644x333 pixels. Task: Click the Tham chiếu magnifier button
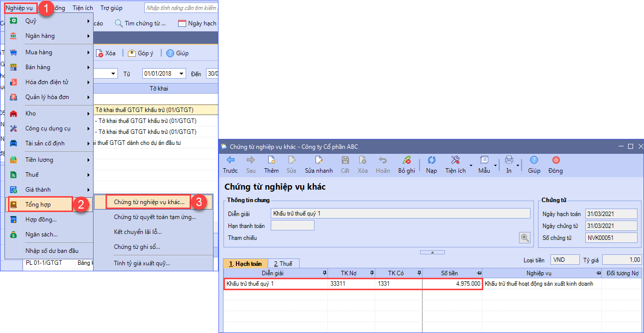525,238
